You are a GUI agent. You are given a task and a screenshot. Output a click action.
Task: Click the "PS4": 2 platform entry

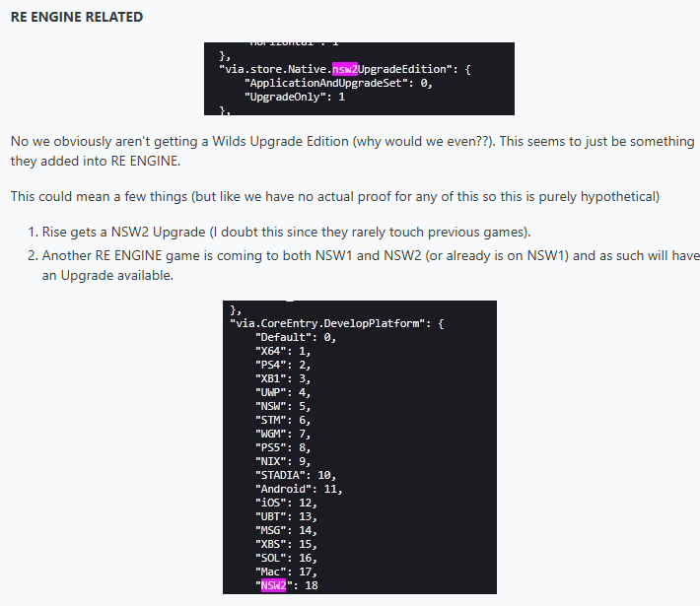click(283, 365)
